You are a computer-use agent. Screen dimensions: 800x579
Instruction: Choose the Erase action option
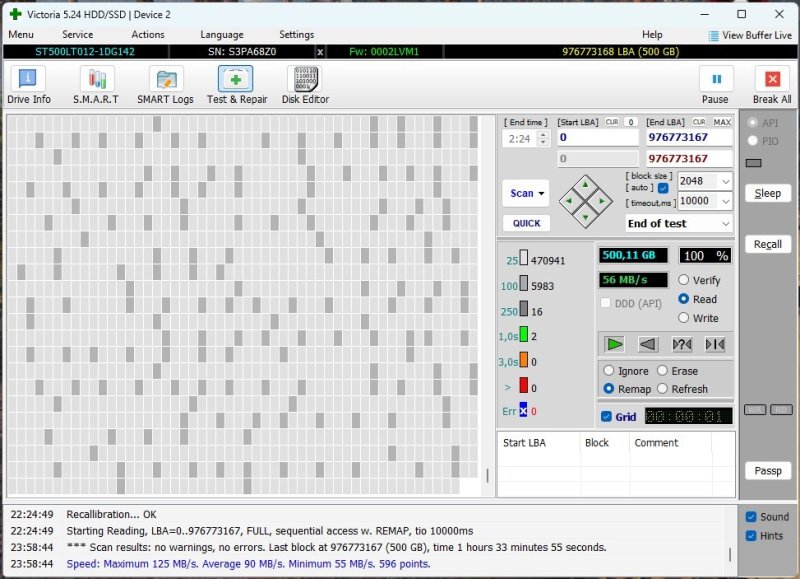662,371
